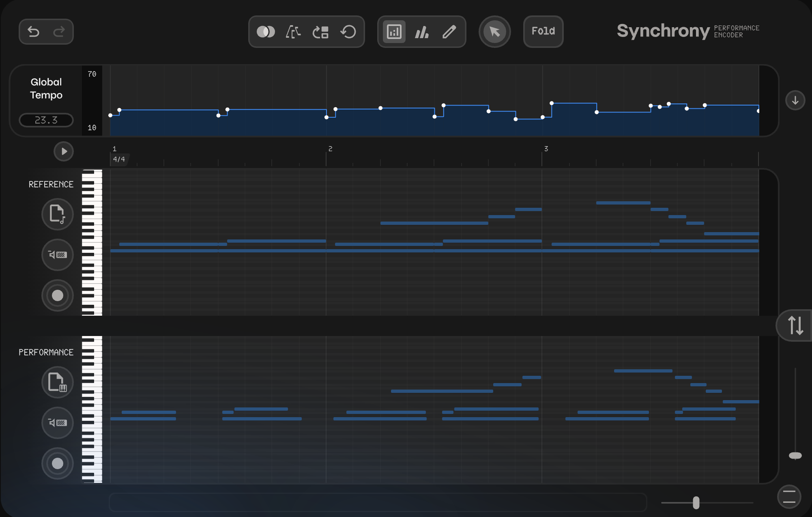Click the undo arrow button
Viewport: 812px width, 517px height.
pos(33,32)
